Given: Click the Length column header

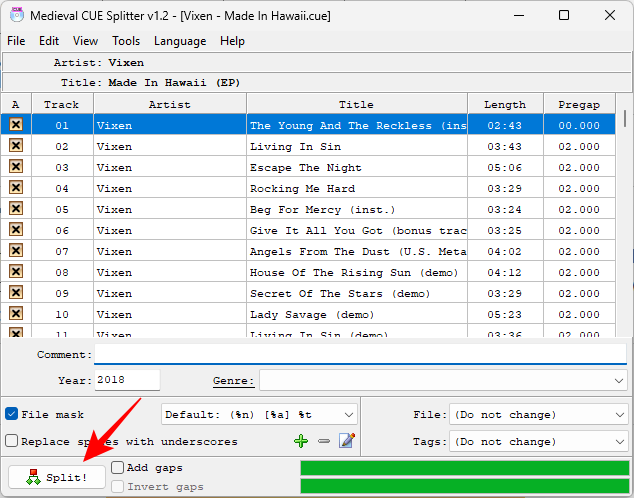Looking at the screenshot, I should click(505, 104).
